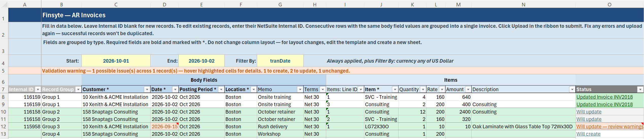Select row 12 header

4,127
